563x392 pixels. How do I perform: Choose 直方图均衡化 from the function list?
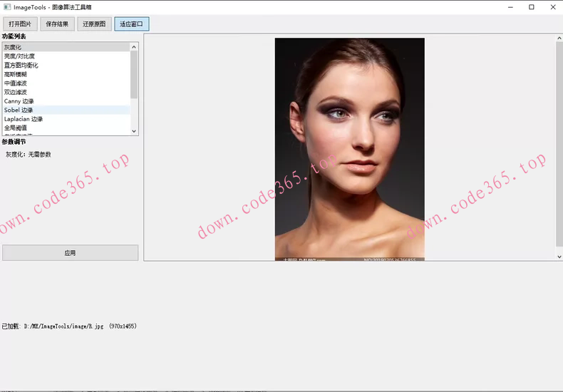pyautogui.click(x=21, y=66)
